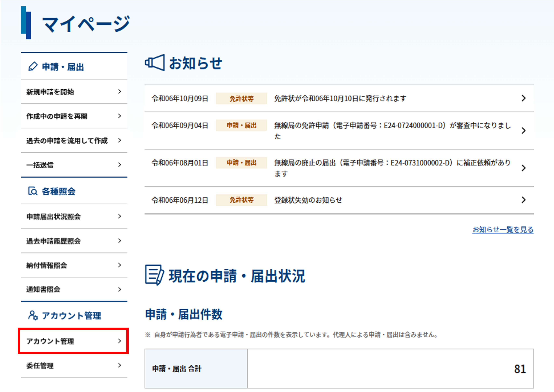Click お知らせ一覧を見る link
The image size is (554, 392).
pyautogui.click(x=503, y=230)
